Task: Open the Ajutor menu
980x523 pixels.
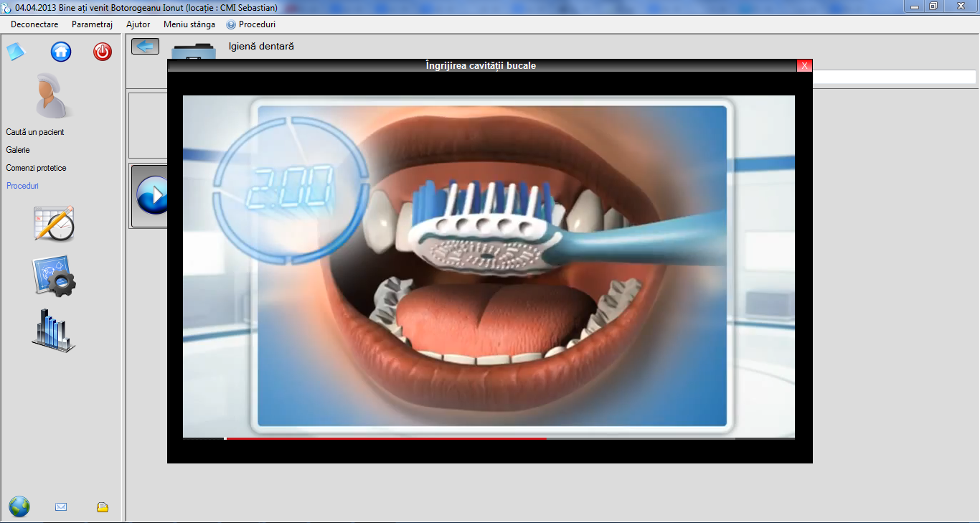Action: point(138,24)
